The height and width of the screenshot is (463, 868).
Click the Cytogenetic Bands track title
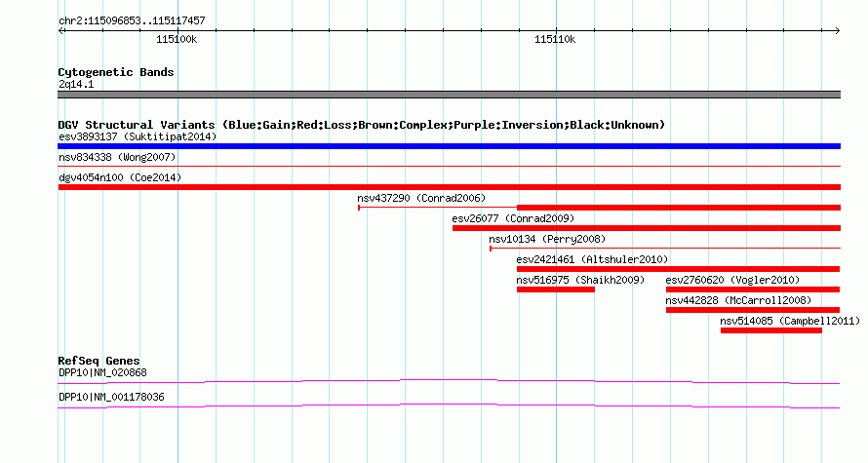point(116,72)
